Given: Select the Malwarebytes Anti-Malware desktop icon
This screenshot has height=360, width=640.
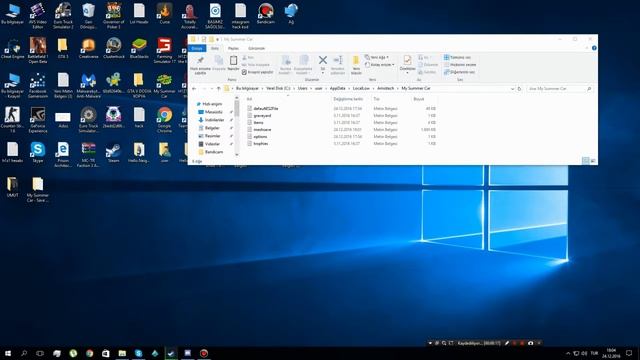Looking at the screenshot, I should pos(88,85).
